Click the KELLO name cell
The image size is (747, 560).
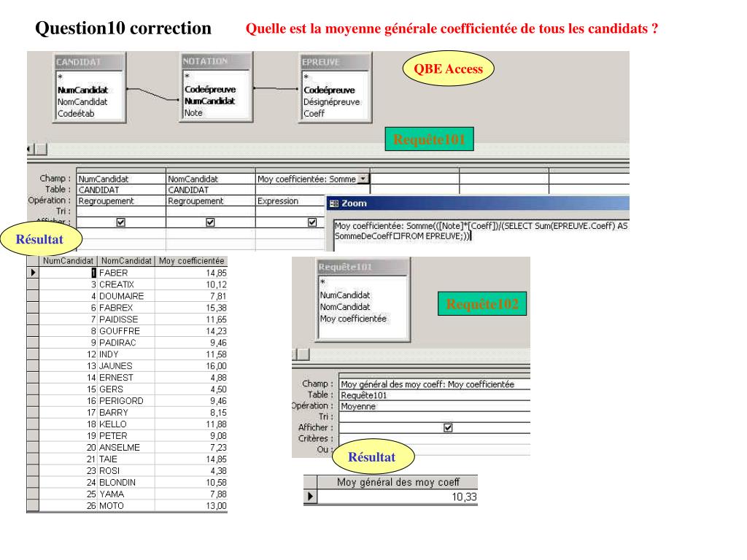[x=126, y=424]
